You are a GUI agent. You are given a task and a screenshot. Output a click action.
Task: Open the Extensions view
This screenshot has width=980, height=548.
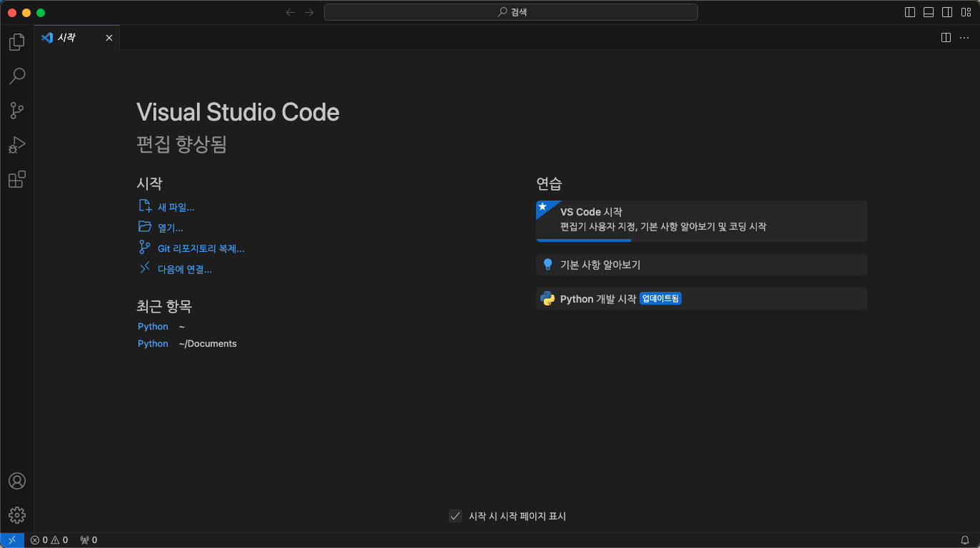[17, 179]
